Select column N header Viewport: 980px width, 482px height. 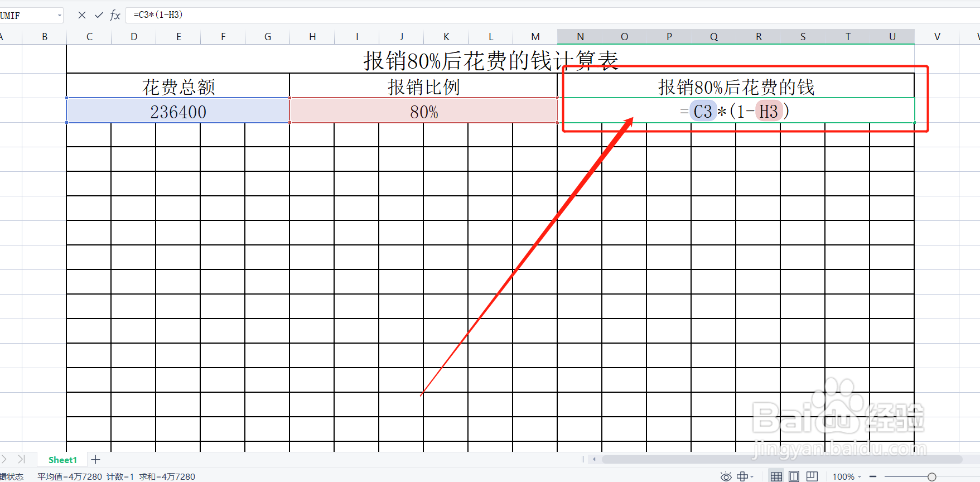tap(580, 37)
